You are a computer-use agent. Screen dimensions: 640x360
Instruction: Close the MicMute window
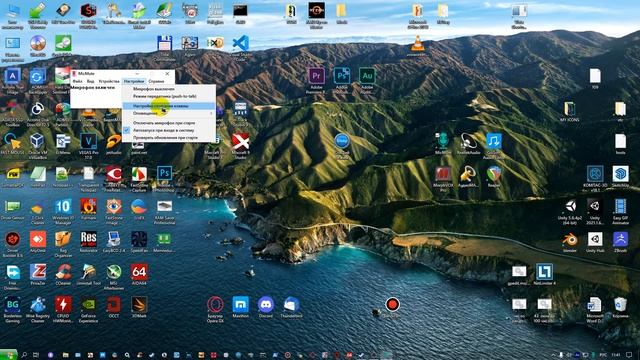click(167, 73)
